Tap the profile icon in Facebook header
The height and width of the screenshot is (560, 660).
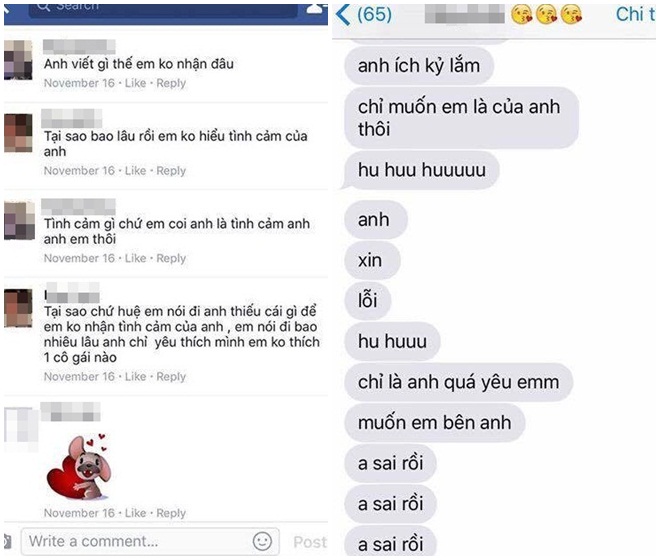(x=317, y=8)
